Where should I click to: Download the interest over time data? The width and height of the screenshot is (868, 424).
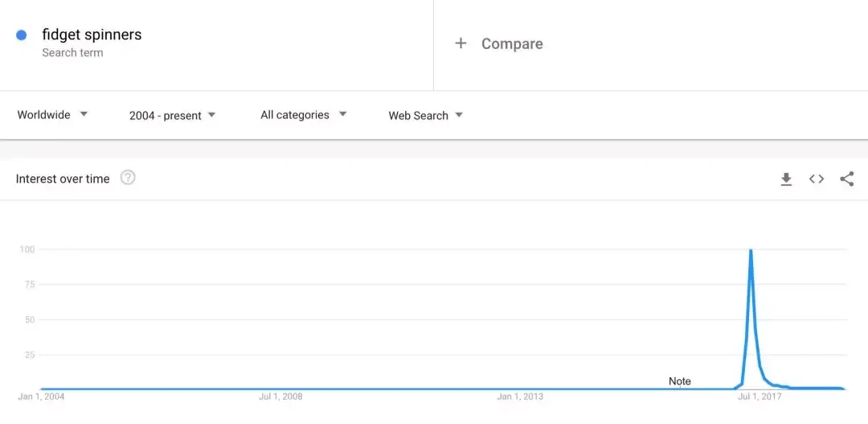pyautogui.click(x=786, y=179)
